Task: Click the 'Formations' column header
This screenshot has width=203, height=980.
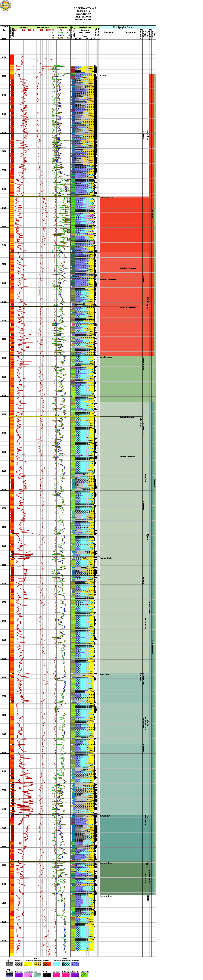Action: 130,33
